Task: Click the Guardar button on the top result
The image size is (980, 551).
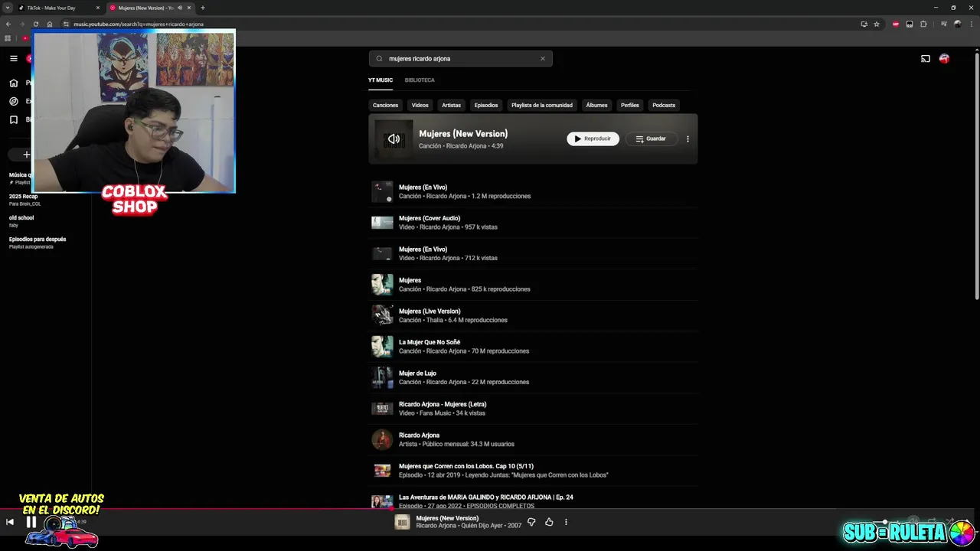Action: point(651,139)
